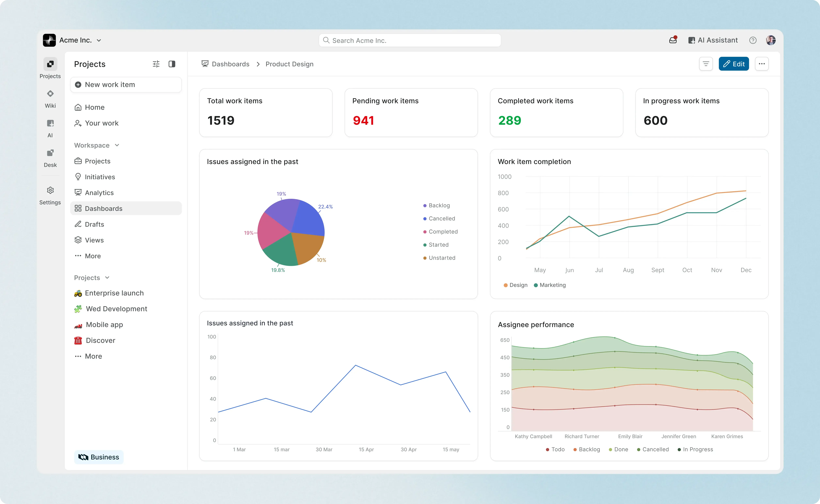Collapse the Projects list section
This screenshot has width=820, height=504.
click(107, 277)
